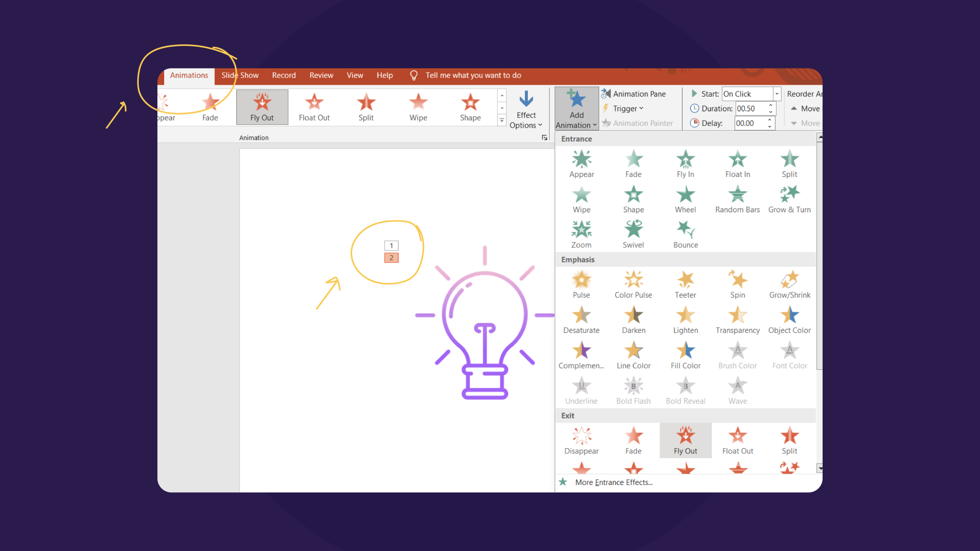This screenshot has height=551, width=980.
Task: Expand the Trigger dropdown
Action: click(x=624, y=109)
